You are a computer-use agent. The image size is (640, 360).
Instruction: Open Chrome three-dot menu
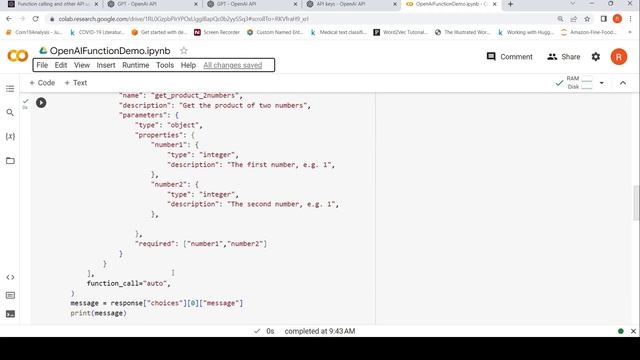point(631,19)
